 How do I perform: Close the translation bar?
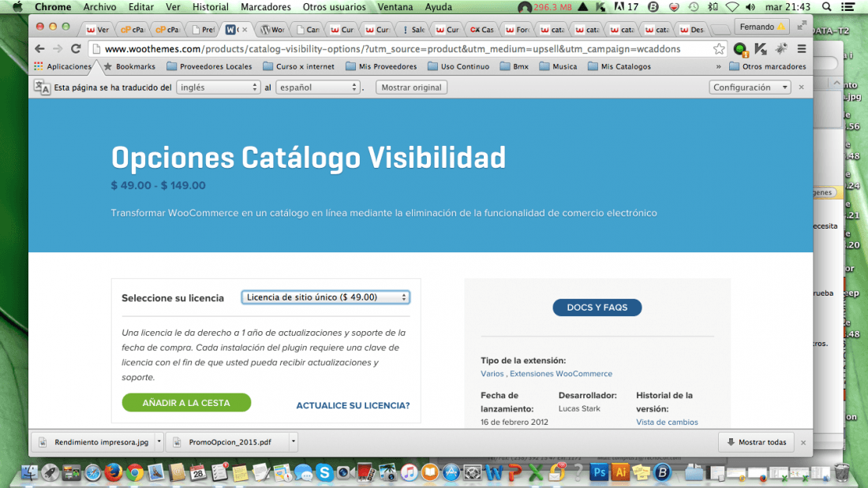[x=801, y=88]
